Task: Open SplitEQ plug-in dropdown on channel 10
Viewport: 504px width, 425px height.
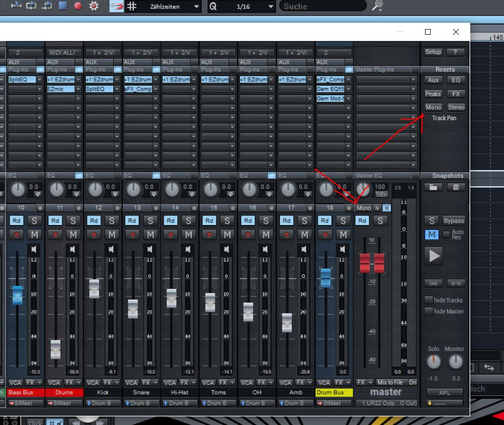Action: point(40,80)
